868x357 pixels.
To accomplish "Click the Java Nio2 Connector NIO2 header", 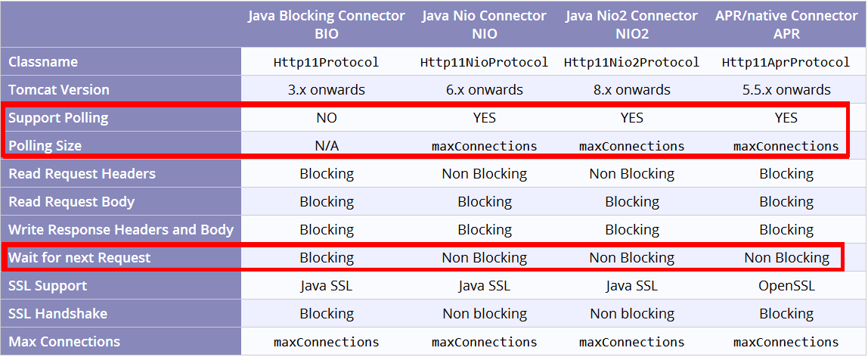I will point(631,24).
